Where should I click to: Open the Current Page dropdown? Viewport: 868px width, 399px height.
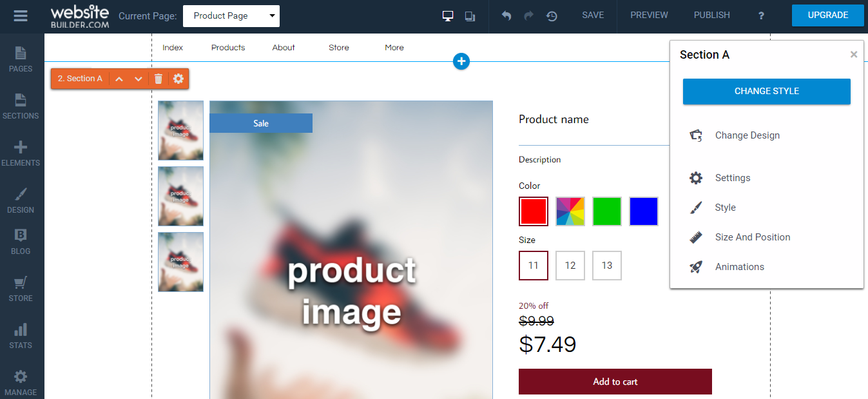[x=231, y=15]
